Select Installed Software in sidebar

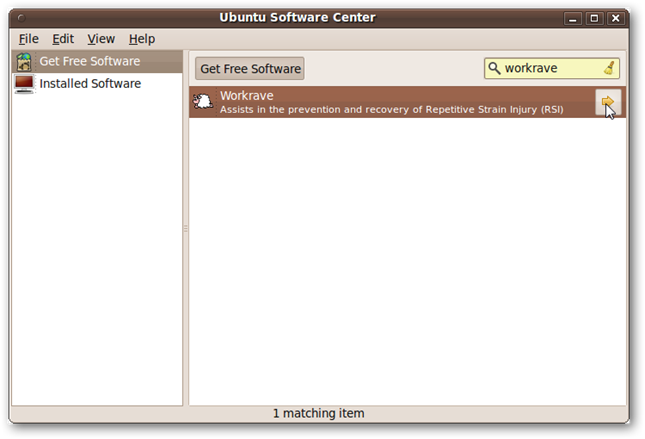[97, 84]
